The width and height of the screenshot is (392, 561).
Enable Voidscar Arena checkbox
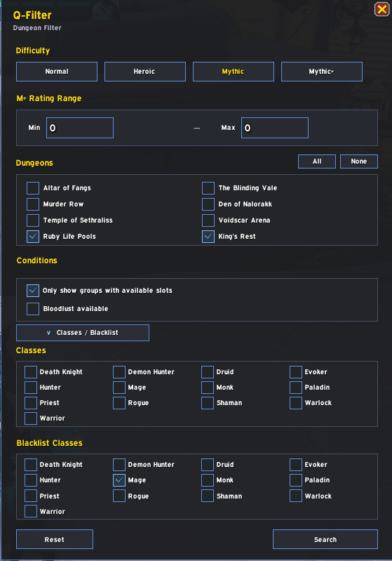208,220
